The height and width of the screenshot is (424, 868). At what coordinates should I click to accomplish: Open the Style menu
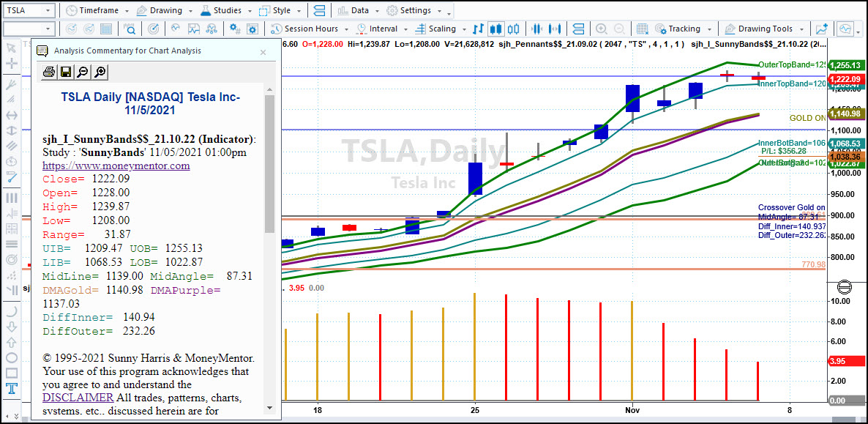coord(282,10)
